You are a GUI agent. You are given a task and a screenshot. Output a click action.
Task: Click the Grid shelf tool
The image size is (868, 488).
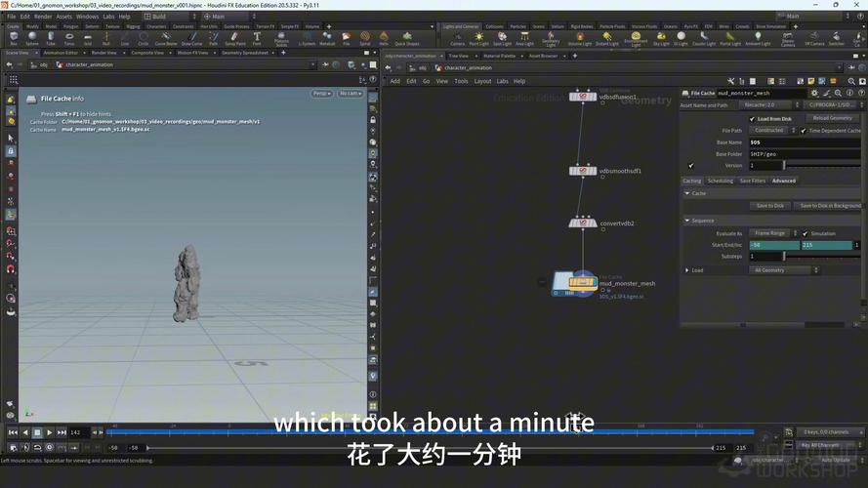pyautogui.click(x=88, y=38)
